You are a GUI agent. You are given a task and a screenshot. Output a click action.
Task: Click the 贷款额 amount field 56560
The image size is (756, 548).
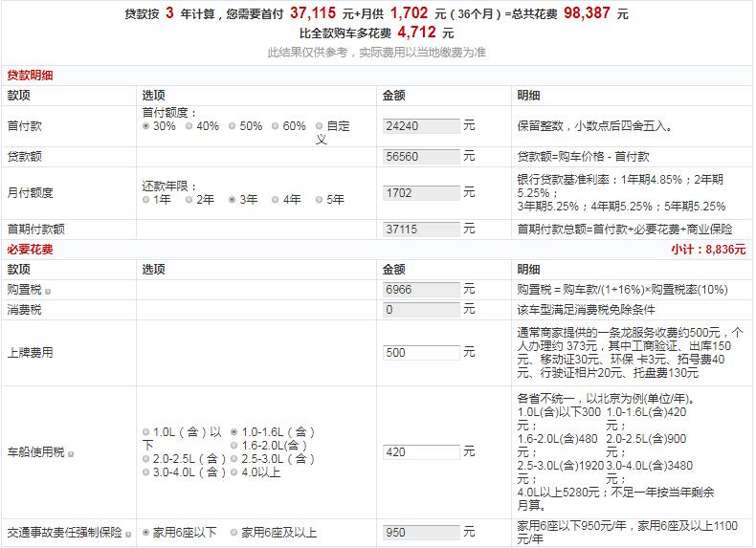coord(421,157)
